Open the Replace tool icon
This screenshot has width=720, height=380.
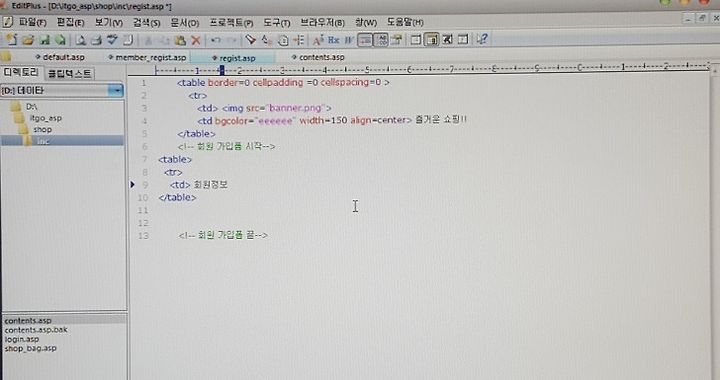266,40
